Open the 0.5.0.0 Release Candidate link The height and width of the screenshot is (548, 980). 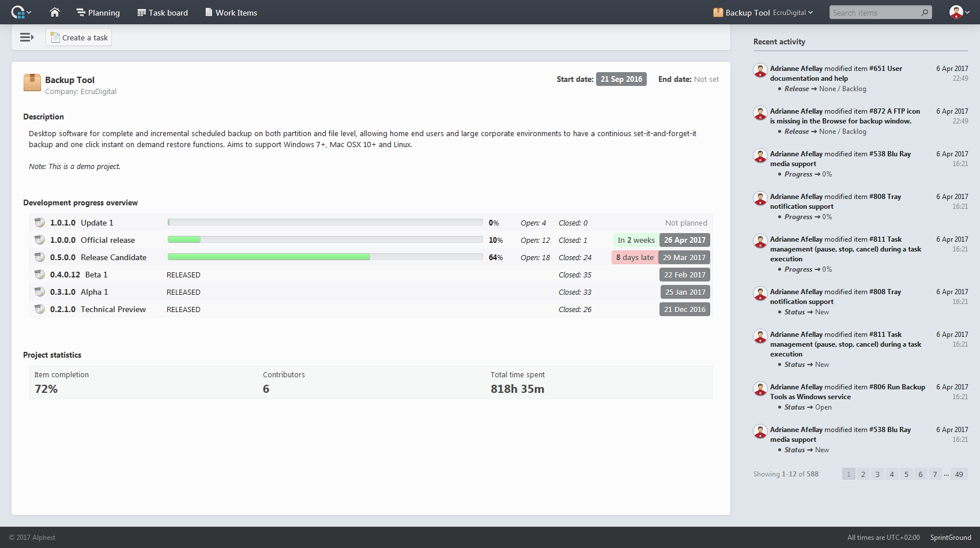pyautogui.click(x=99, y=257)
